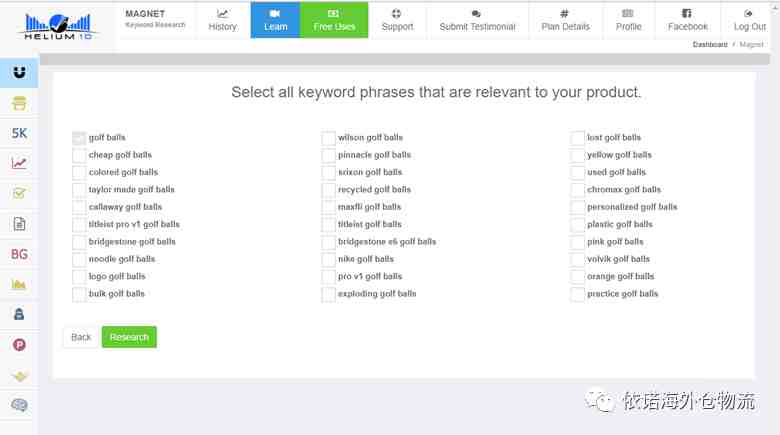The image size is (780, 435).
Task: Check 'bridgestone e6 golf balls' keyword
Action: tap(328, 242)
